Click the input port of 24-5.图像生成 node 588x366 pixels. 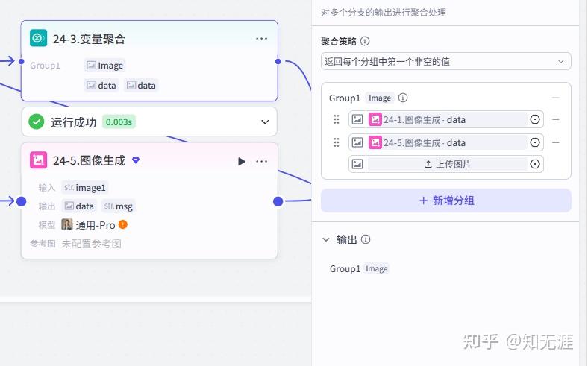(x=22, y=201)
